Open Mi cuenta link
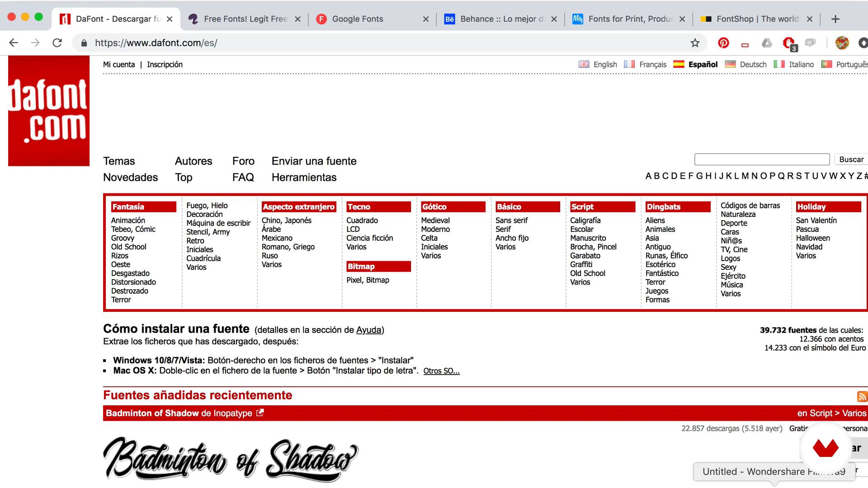The width and height of the screenshot is (868, 488). [x=119, y=64]
